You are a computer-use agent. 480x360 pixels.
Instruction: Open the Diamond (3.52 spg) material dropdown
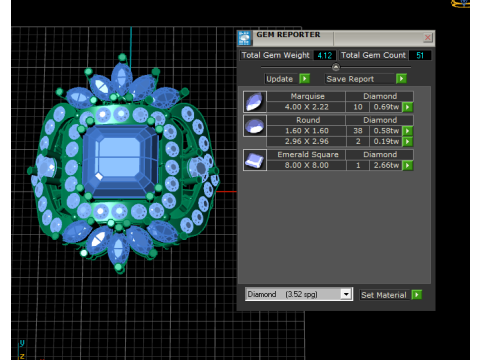pyautogui.click(x=346, y=294)
